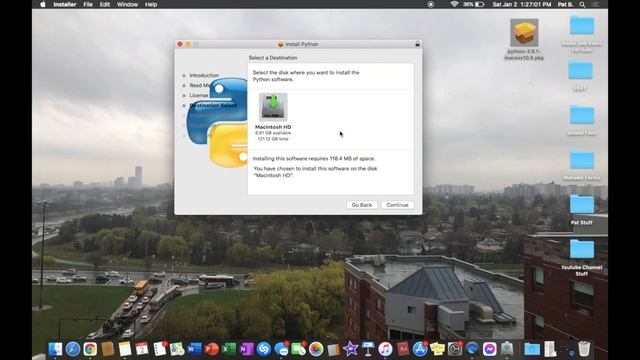Open the Apple menu

pyautogui.click(x=42, y=4)
